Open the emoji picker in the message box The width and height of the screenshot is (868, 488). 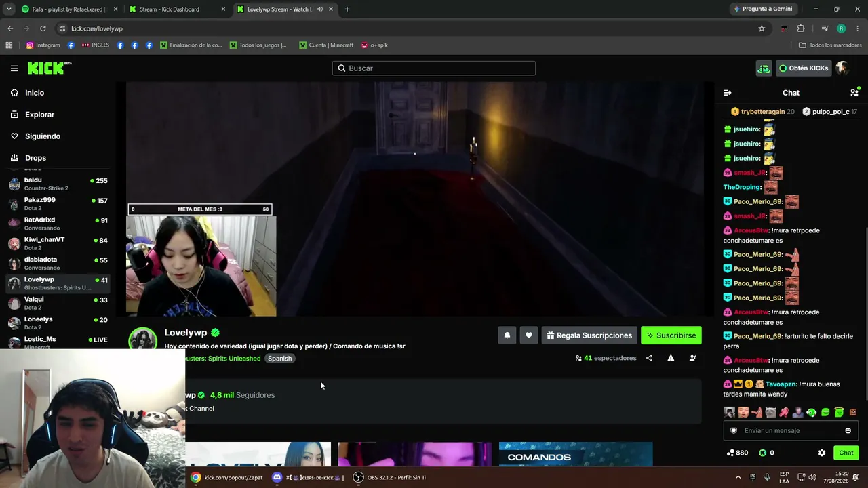(x=848, y=430)
